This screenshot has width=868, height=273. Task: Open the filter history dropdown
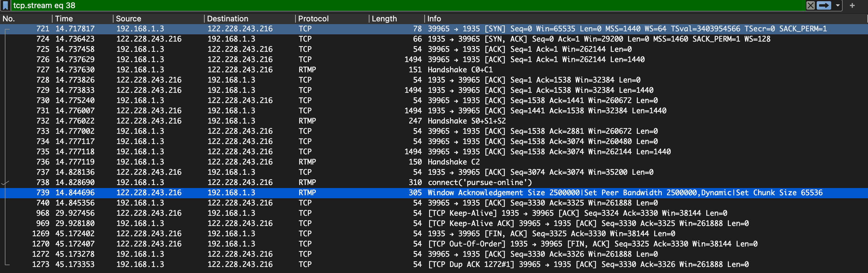(836, 5)
